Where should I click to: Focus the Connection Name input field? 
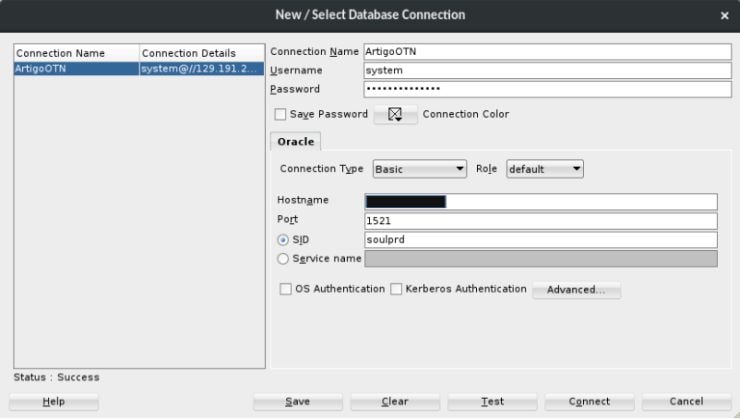point(547,51)
